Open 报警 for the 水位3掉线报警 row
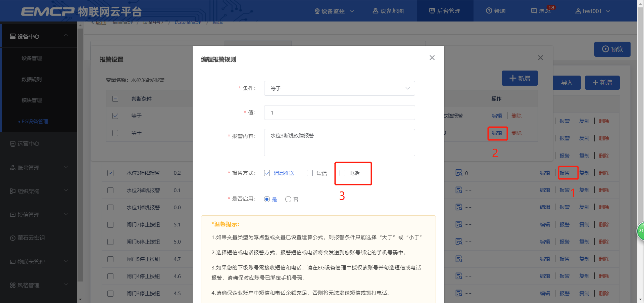This screenshot has width=644, height=303. pyautogui.click(x=564, y=173)
